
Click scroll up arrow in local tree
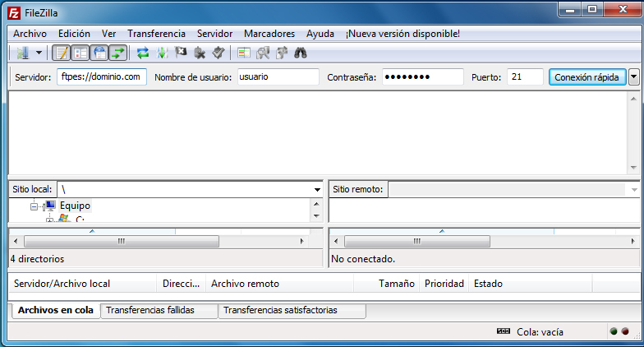[317, 204]
